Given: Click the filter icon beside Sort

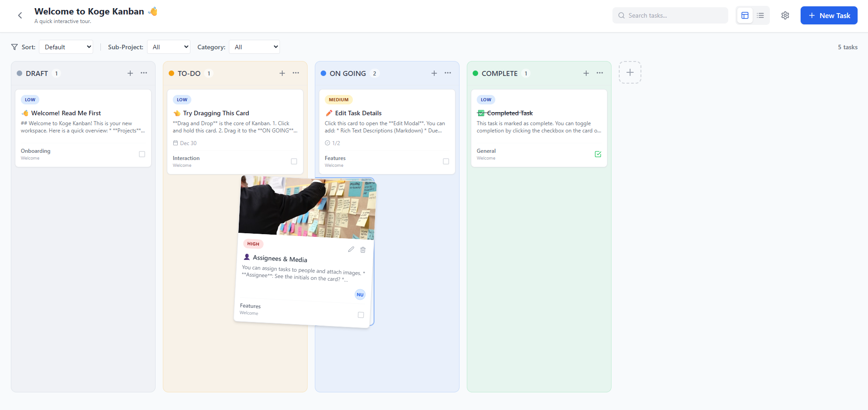Looking at the screenshot, I should (x=13, y=47).
